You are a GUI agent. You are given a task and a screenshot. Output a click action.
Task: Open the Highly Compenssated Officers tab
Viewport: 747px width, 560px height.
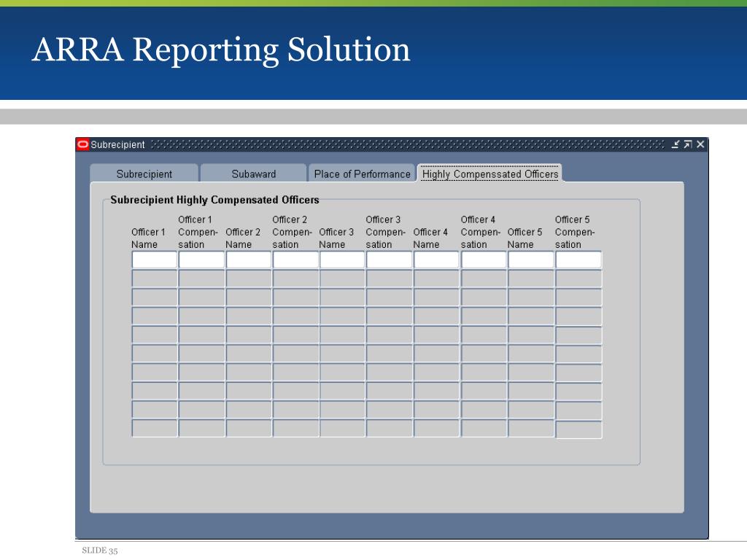(x=489, y=174)
